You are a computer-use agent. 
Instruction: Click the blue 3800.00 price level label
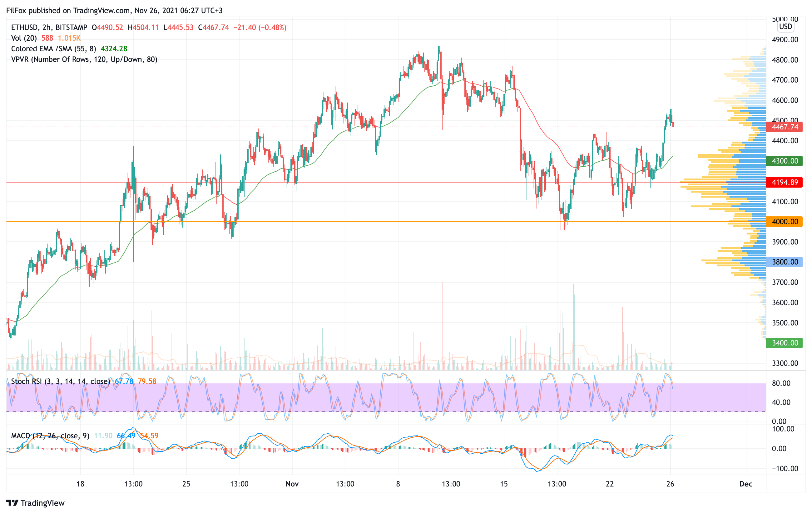(x=784, y=262)
